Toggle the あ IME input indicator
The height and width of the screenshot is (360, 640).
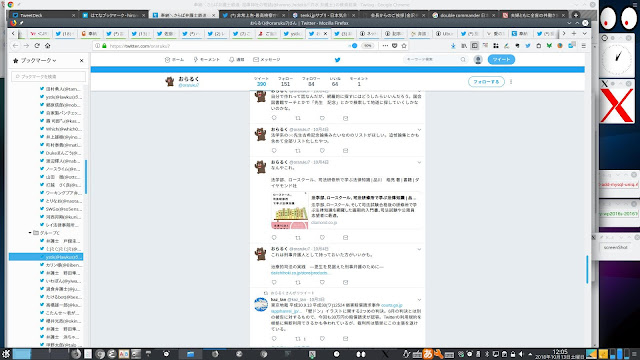coord(428,354)
